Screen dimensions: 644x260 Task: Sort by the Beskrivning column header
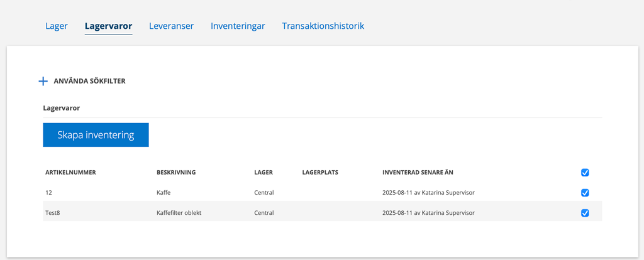176,172
